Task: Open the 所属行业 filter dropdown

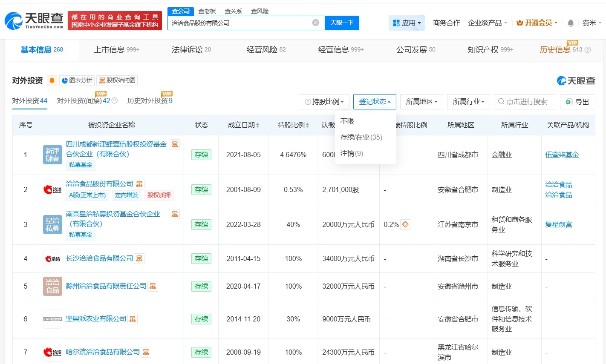Action: pos(468,102)
